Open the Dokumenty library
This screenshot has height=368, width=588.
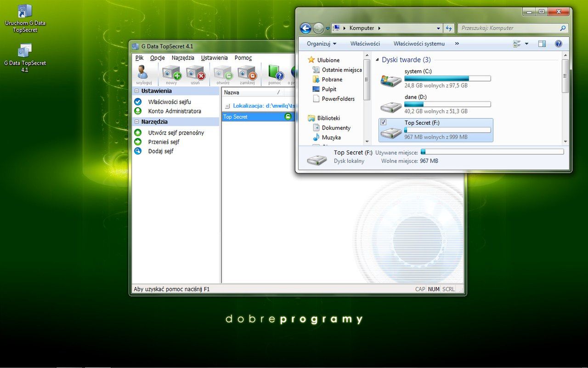pos(336,128)
